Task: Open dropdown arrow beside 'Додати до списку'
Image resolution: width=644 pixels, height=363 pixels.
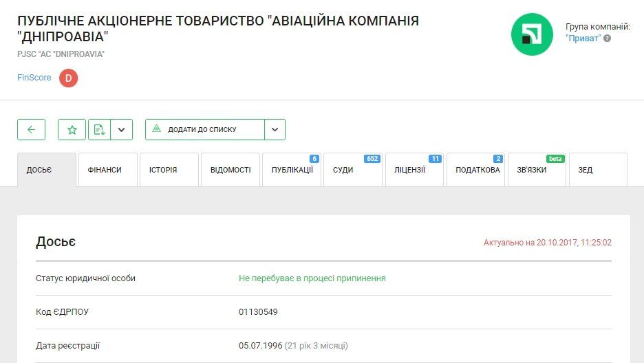Action: click(275, 129)
